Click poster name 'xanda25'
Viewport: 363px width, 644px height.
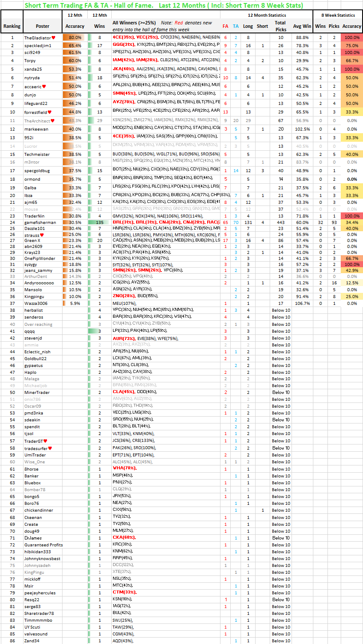(x=33, y=69)
